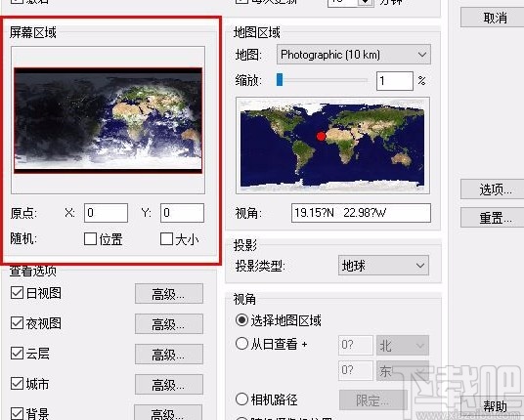
Task: Toggle the 城市 checkbox
Action: pyautogui.click(x=17, y=384)
